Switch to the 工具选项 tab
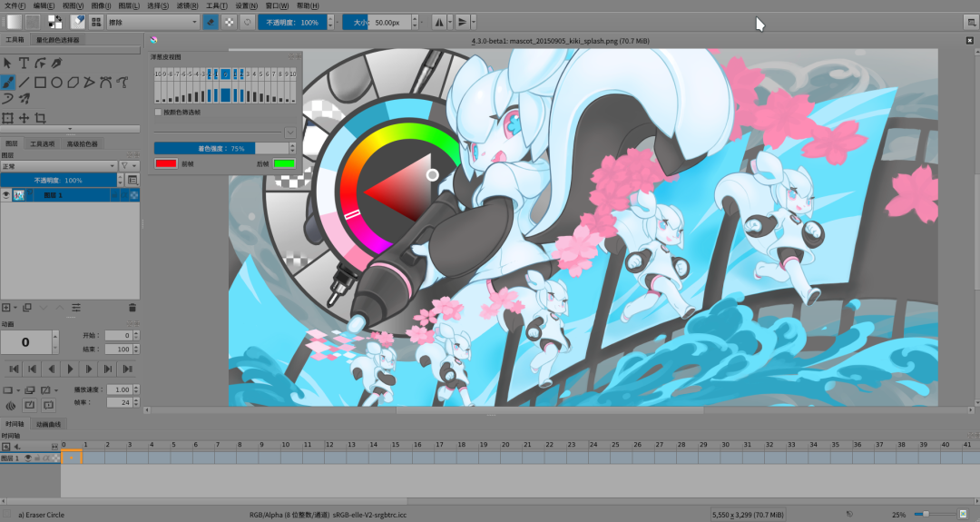980x522 pixels. (x=43, y=143)
